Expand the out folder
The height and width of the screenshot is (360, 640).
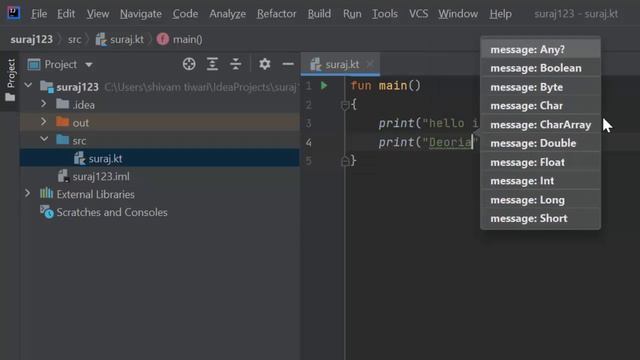[x=43, y=122]
